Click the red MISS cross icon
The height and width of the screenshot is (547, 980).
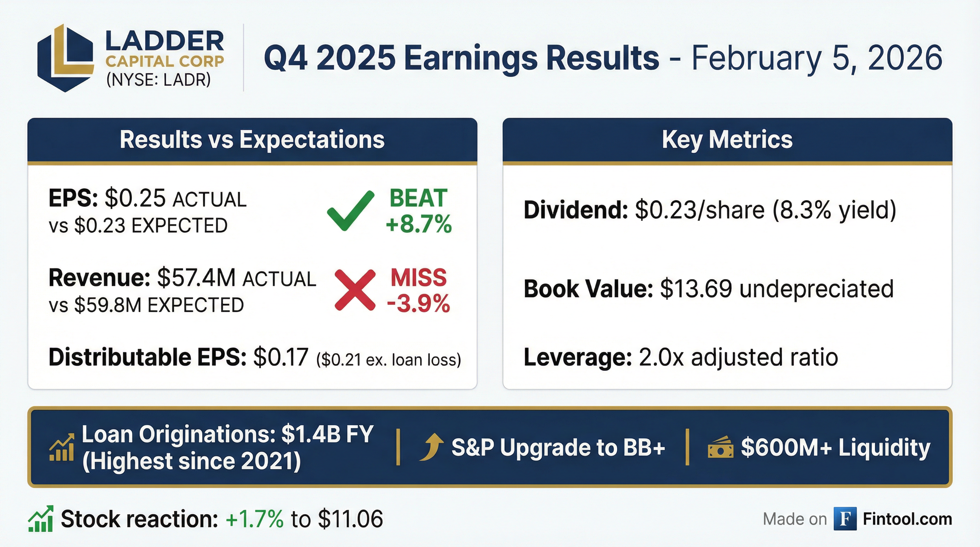(355, 290)
